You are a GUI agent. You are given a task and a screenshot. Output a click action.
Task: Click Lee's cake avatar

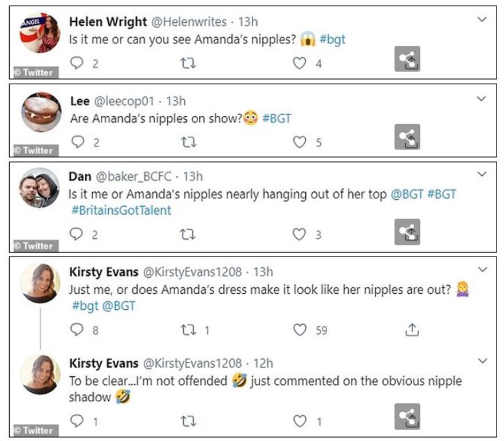click(x=40, y=112)
